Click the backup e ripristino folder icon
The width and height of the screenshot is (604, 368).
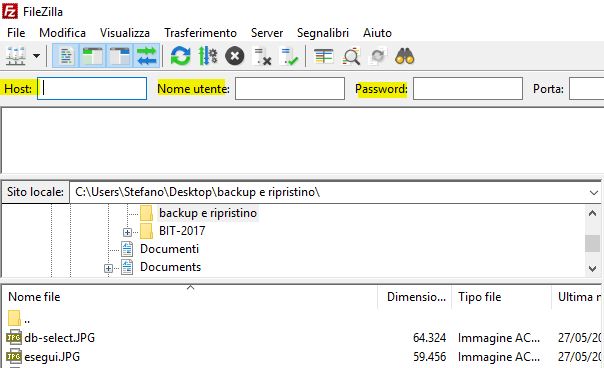[146, 213]
